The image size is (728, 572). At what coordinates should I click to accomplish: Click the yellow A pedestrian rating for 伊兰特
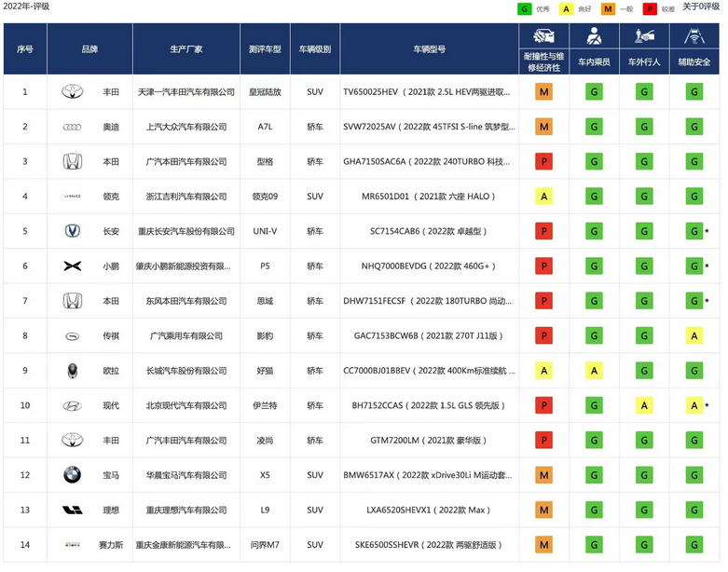coord(644,405)
